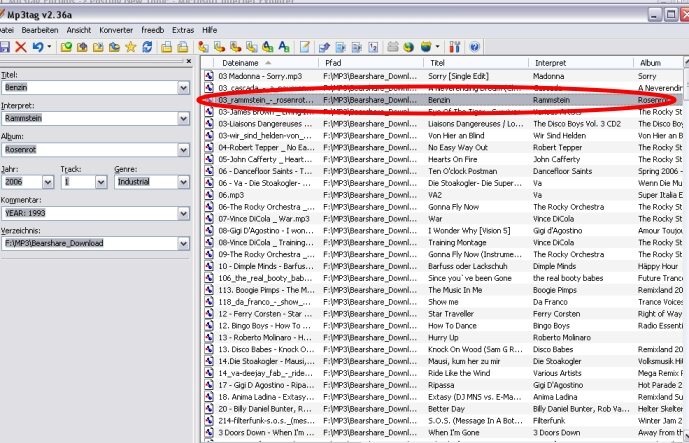689x443 pixels.
Task: Select title cell 'Training Montage'
Action: point(457,242)
